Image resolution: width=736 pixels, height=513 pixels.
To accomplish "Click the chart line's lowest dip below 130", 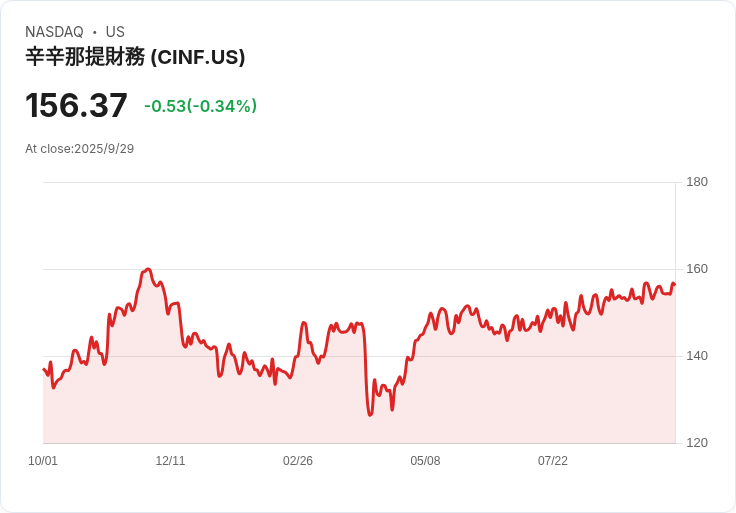I will (370, 415).
